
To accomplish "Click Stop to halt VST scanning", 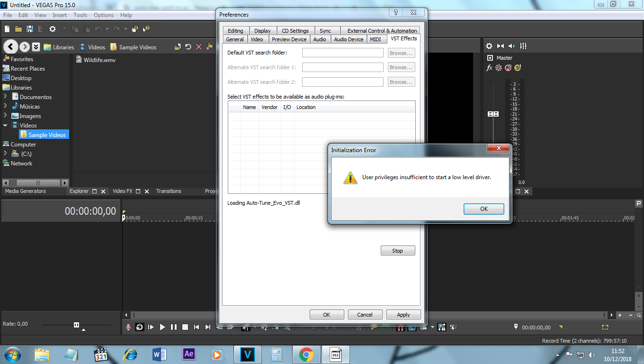I will [398, 251].
